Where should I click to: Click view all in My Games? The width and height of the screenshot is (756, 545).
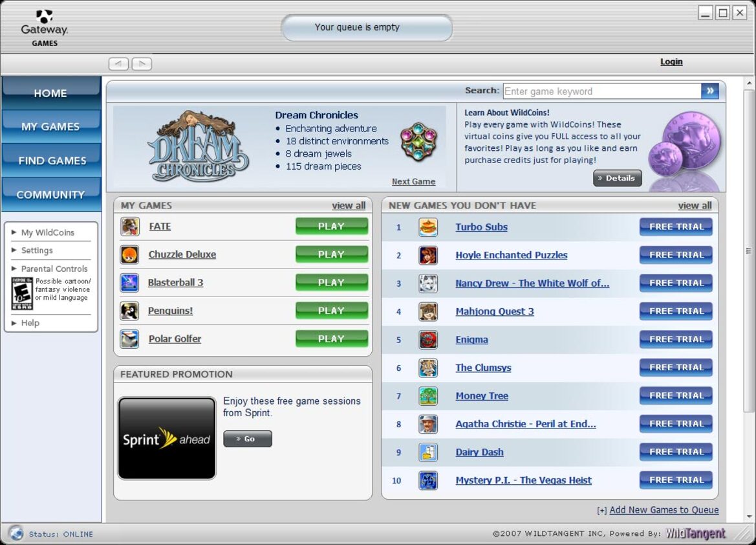pyautogui.click(x=349, y=206)
